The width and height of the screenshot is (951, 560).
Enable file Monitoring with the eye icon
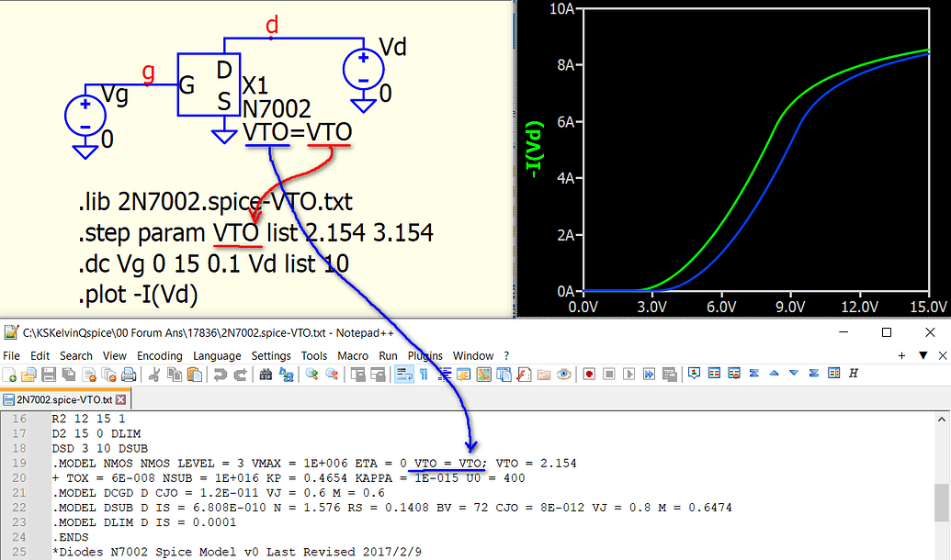[564, 374]
